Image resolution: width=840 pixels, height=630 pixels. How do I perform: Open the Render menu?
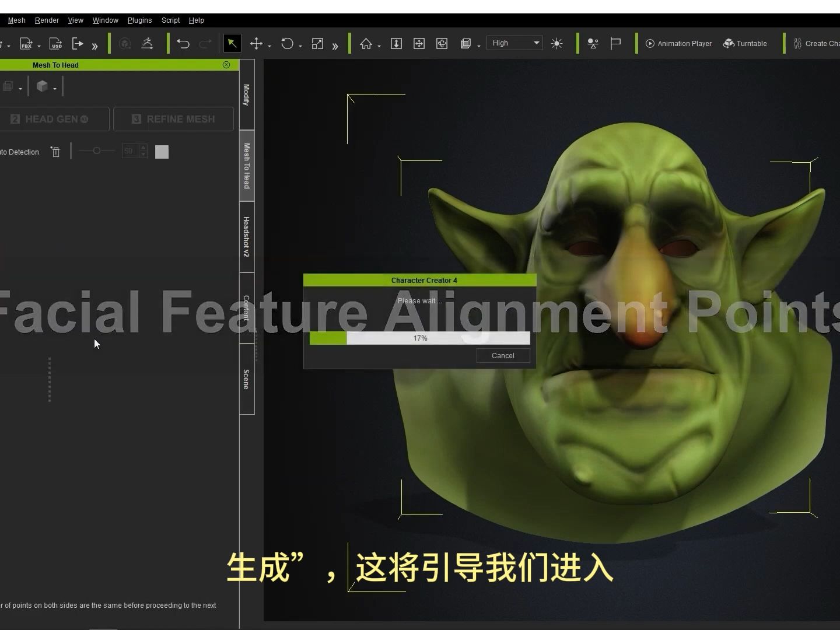click(x=47, y=20)
